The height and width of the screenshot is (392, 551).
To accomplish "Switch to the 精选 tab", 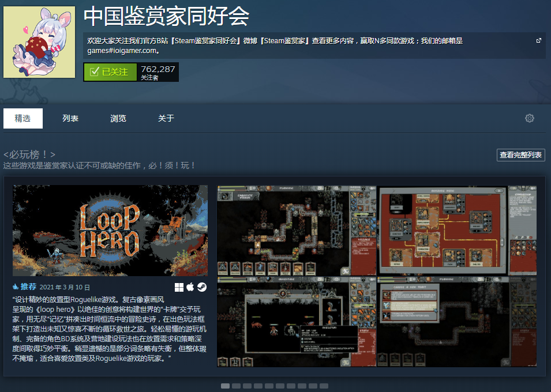I will pyautogui.click(x=23, y=118).
